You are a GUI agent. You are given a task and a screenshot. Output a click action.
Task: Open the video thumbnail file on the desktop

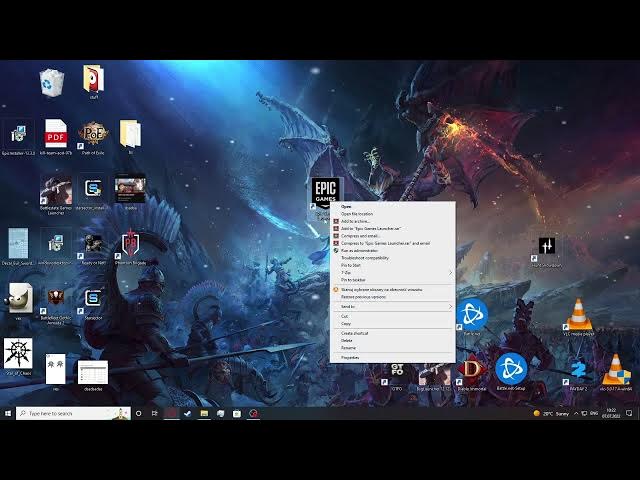(130, 189)
